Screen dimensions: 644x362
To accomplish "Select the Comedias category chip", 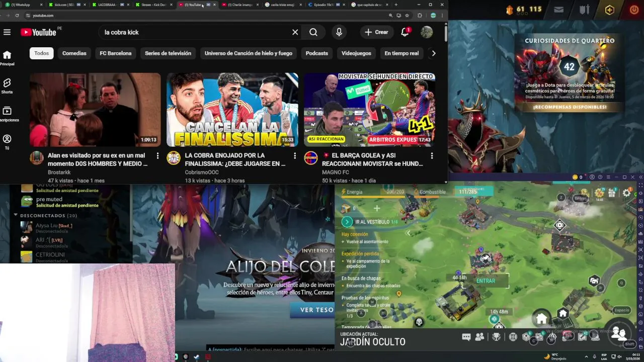I will [74, 53].
